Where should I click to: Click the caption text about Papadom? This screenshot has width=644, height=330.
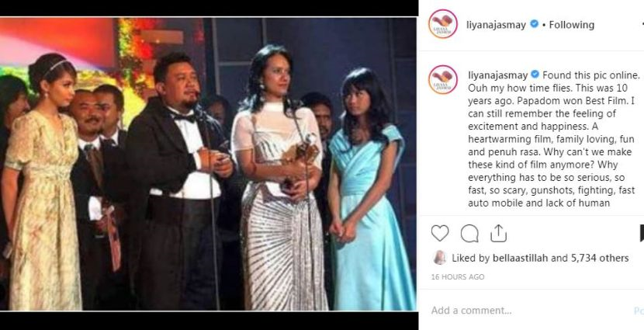point(554,139)
